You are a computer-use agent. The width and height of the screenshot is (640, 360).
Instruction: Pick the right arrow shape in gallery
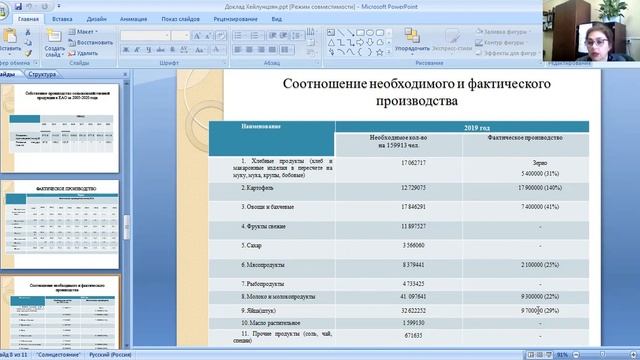coord(360,42)
